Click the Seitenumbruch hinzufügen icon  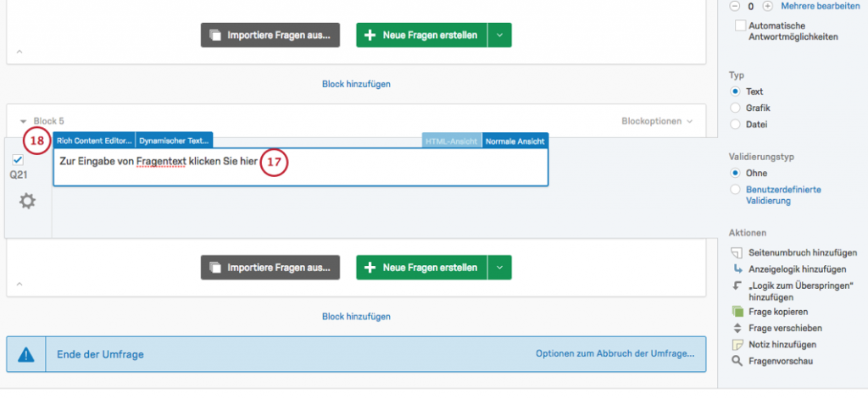737,252
